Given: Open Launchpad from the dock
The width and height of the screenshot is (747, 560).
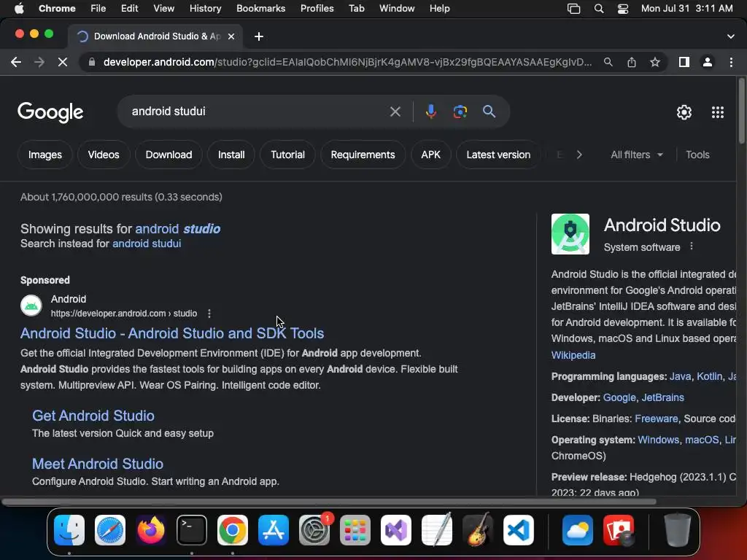Looking at the screenshot, I should 355,529.
